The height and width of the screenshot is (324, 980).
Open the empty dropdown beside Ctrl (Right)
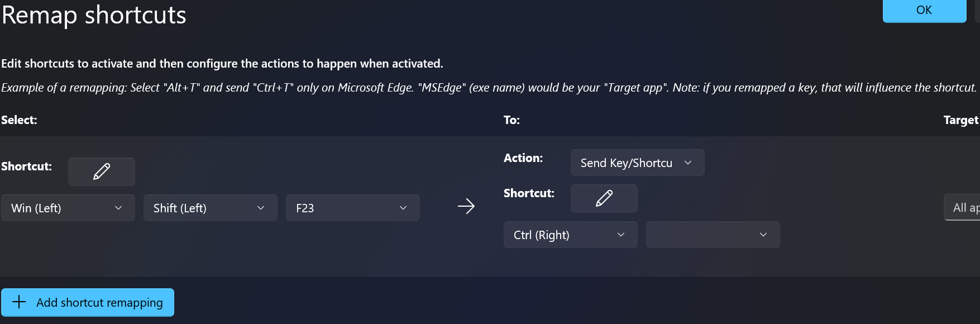tap(713, 235)
